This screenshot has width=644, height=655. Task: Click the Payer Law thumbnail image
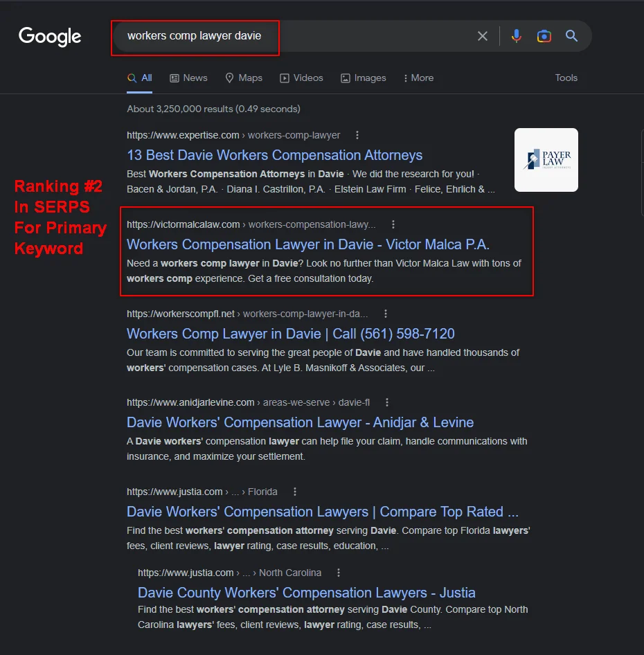click(546, 160)
